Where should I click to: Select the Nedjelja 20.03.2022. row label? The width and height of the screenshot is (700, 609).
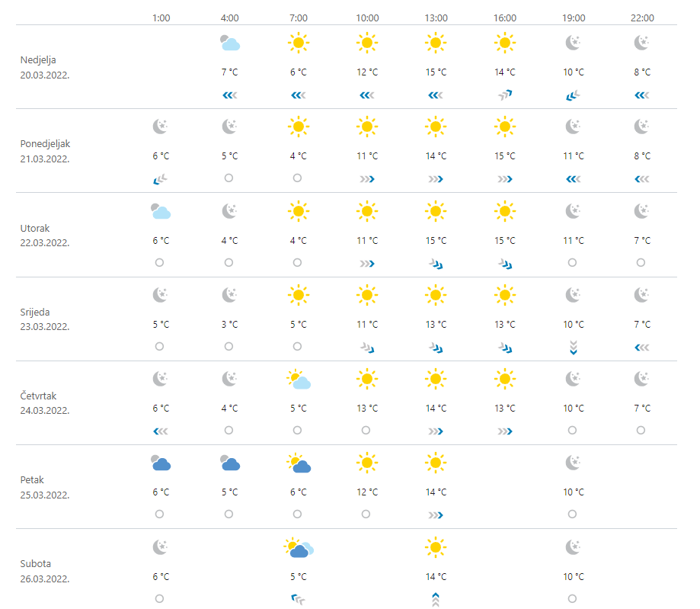click(45, 67)
